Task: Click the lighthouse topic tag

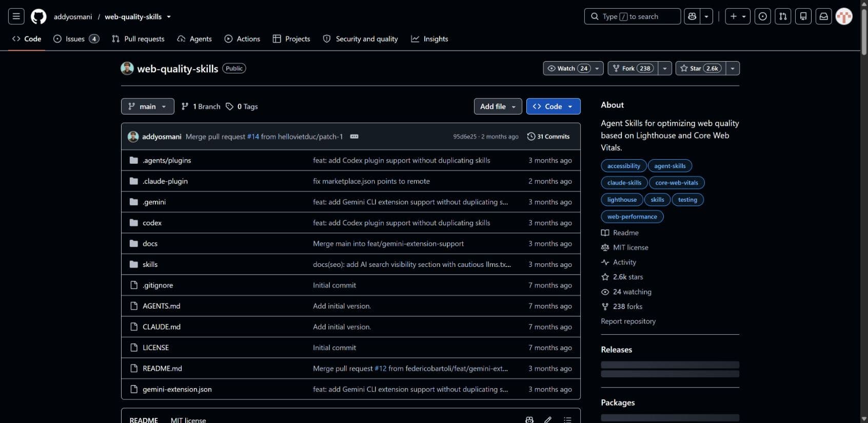Action: click(x=622, y=200)
